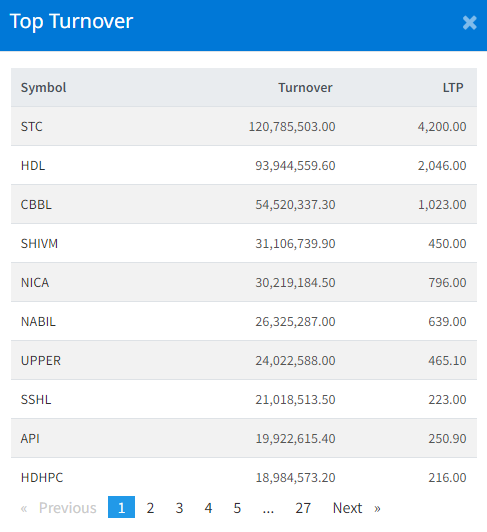
Task: Select the STC symbol row
Action: (x=244, y=127)
